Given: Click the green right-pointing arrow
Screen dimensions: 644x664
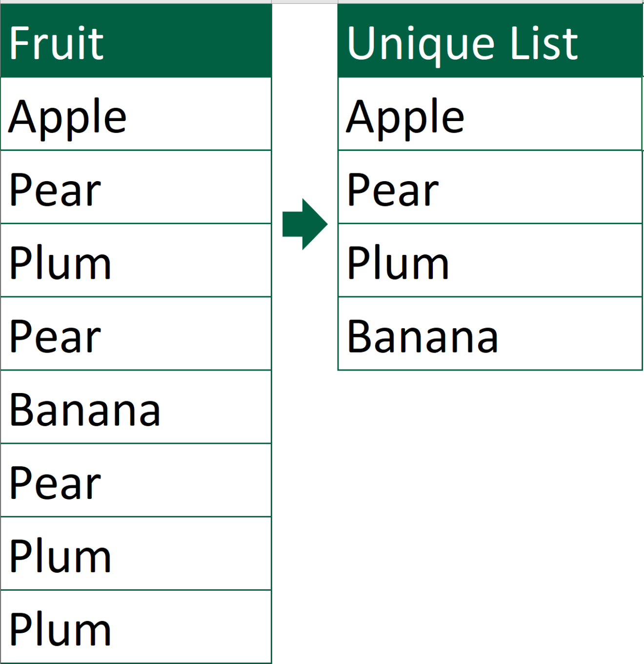Looking at the screenshot, I should click(304, 224).
